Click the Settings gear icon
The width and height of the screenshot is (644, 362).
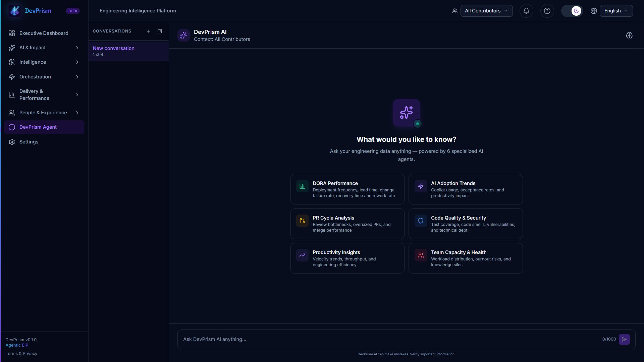[x=12, y=142]
